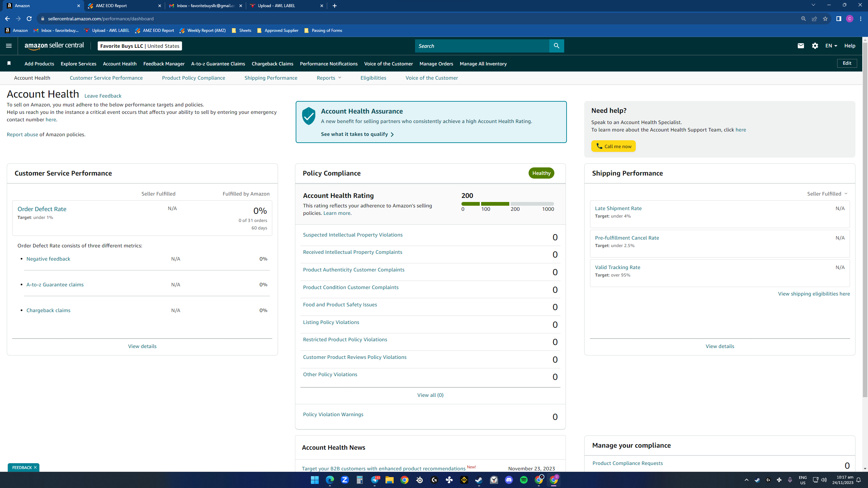Click the Leave Feedback link
This screenshot has width=868, height=488.
103,96
